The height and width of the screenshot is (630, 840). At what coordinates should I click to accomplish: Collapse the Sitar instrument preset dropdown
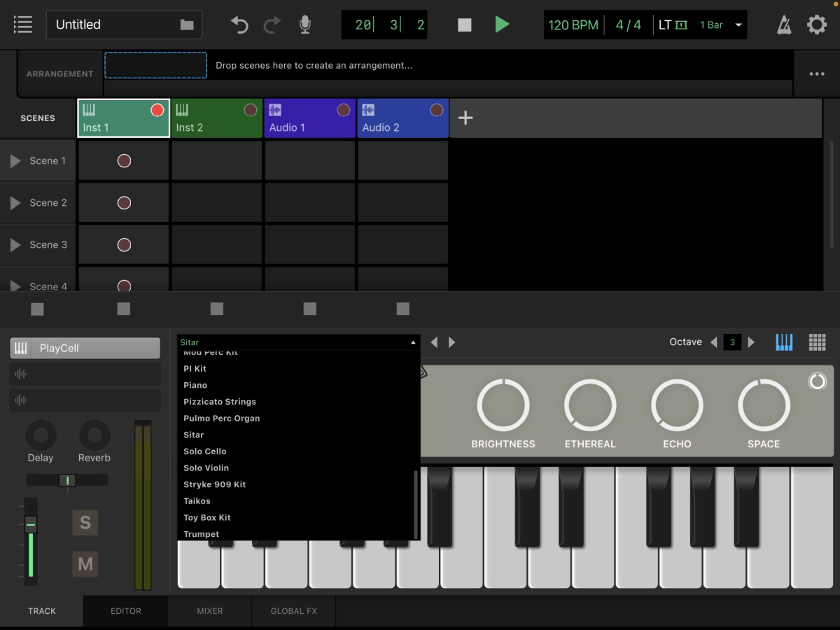[413, 342]
